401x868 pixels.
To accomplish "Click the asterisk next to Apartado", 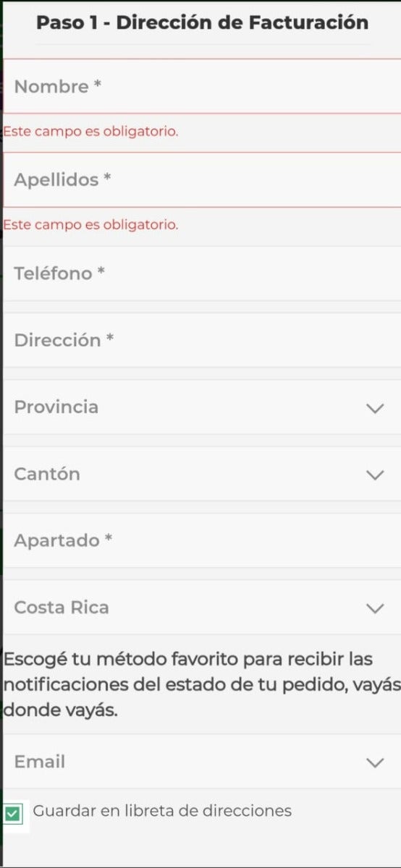I will (109, 538).
